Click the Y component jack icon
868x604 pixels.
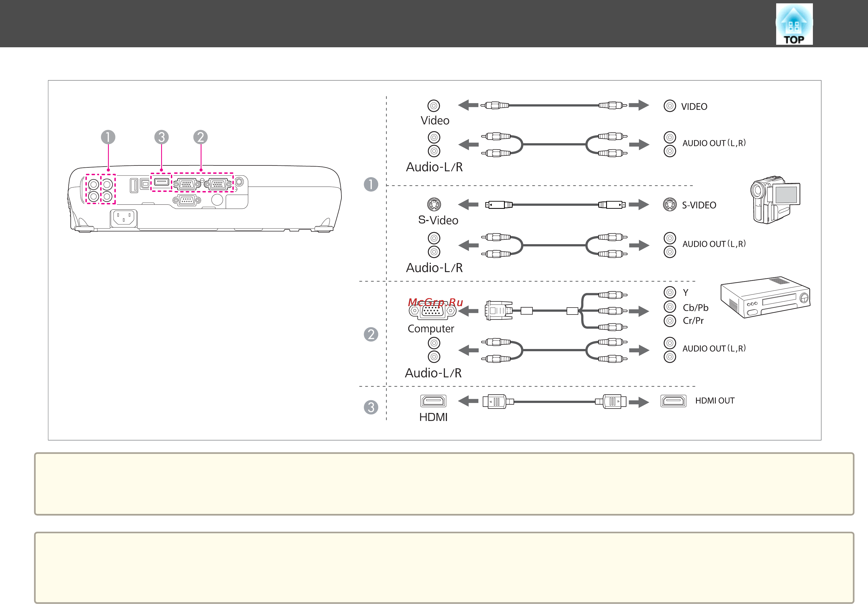pos(670,292)
